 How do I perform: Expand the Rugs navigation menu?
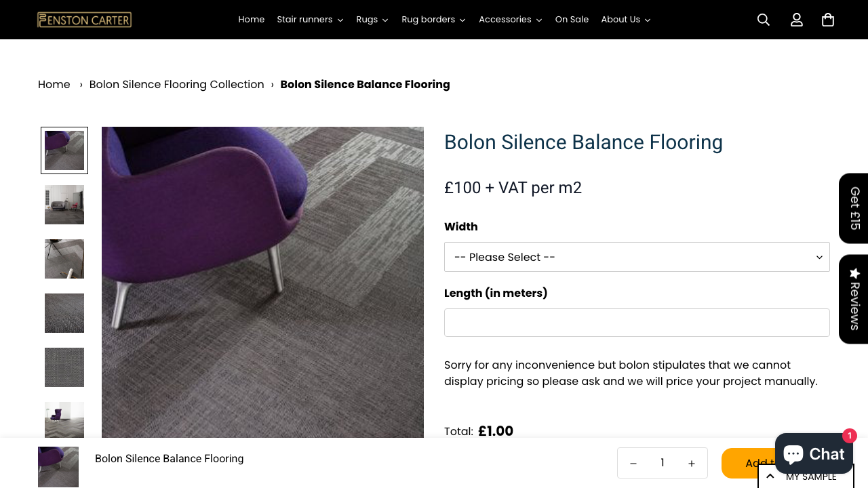(372, 19)
